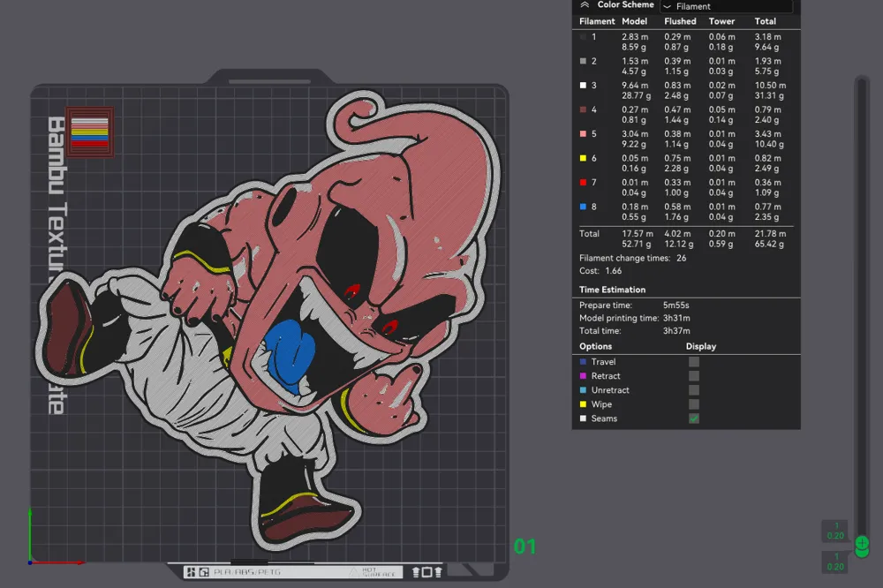Collapse the Color Scheme legend panel
Screen dimensions: 883x588
[585, 5]
